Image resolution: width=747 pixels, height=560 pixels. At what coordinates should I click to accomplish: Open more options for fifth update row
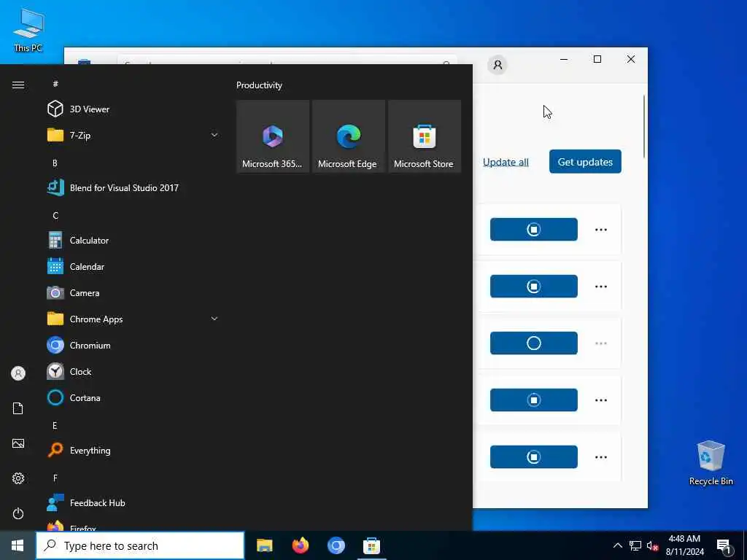601,456
